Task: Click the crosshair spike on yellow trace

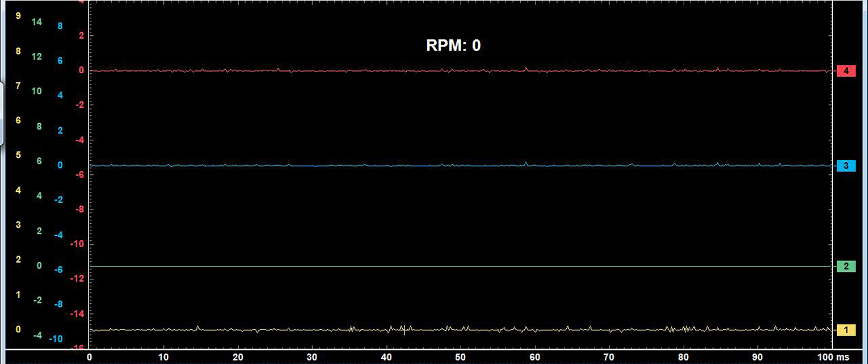Action: tap(404, 329)
